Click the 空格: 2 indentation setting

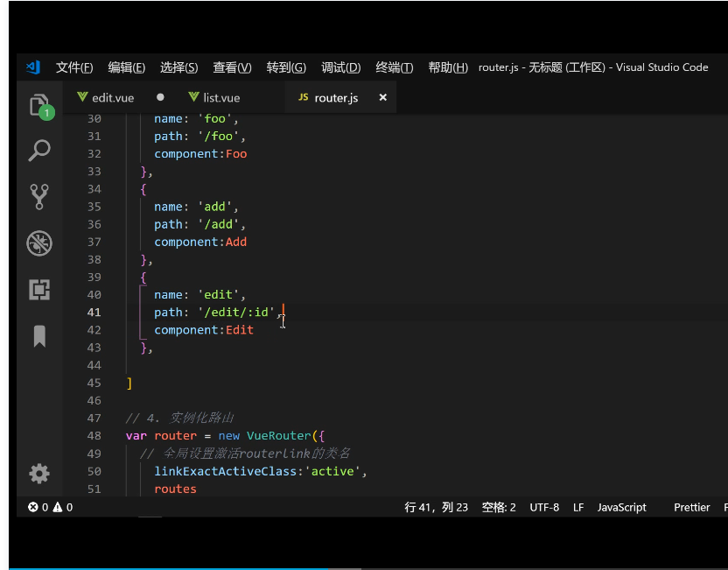point(499,507)
